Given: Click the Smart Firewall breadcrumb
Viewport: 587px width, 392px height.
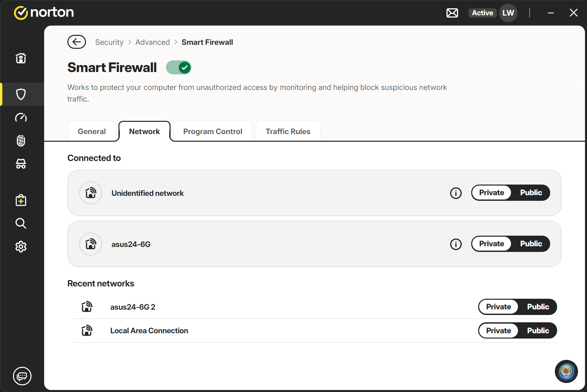Looking at the screenshot, I should (x=207, y=42).
